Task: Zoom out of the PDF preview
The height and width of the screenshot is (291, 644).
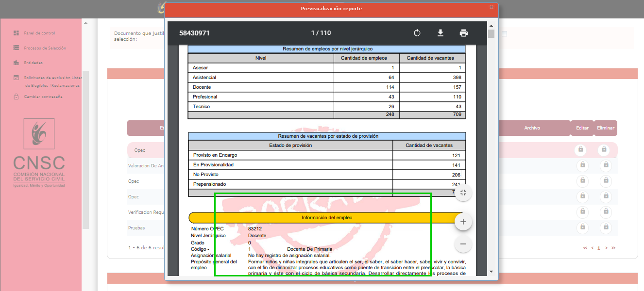Action: pos(463,244)
